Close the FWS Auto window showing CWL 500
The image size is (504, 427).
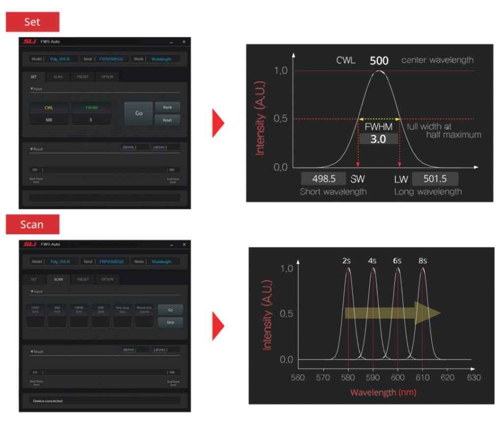coord(184,42)
